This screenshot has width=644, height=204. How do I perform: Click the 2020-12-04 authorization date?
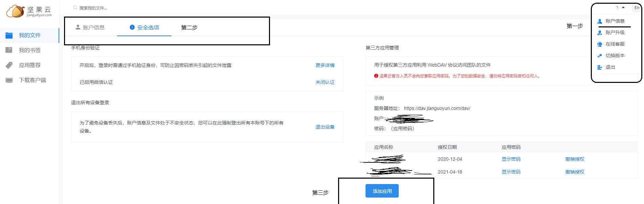coord(450,159)
